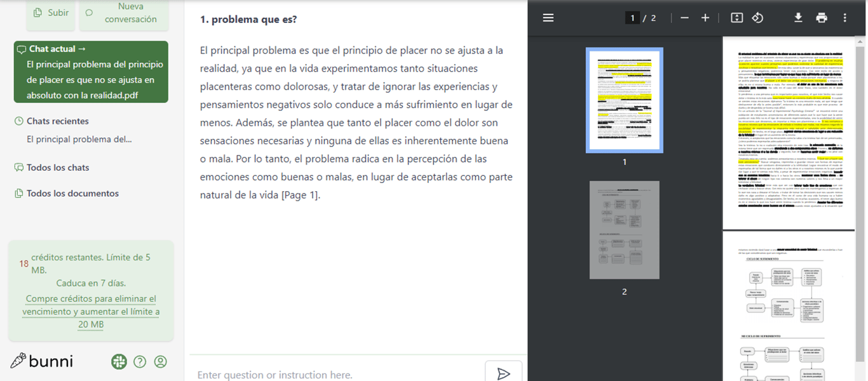The width and height of the screenshot is (868, 381).
Task: Open the user account profile icon
Action: [x=161, y=362]
